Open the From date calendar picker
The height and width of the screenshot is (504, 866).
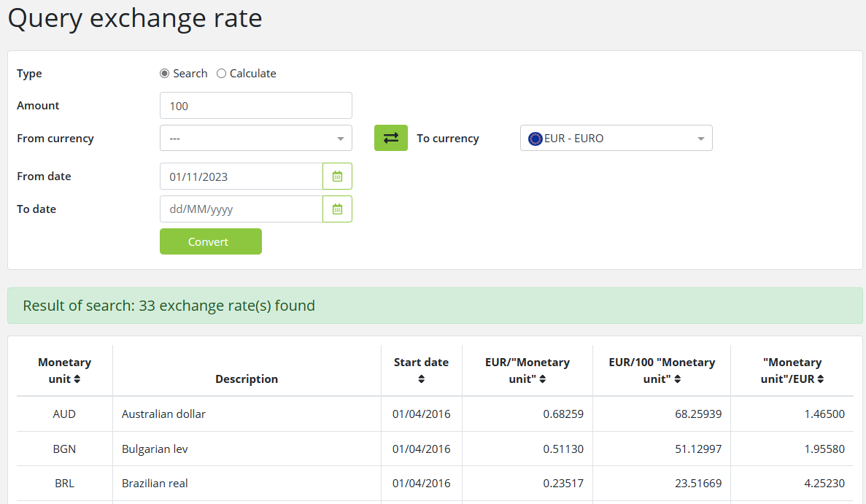click(x=337, y=177)
